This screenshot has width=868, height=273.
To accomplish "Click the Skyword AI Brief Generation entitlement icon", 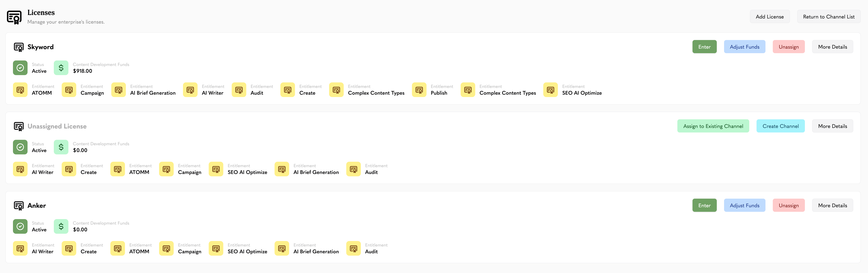I will (x=119, y=90).
